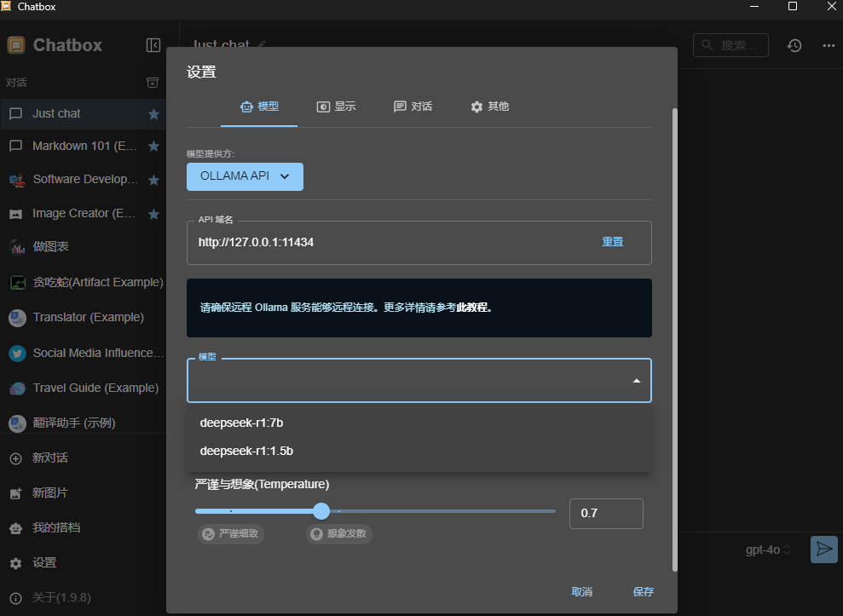Click 重置 to reset the API host

[612, 242]
